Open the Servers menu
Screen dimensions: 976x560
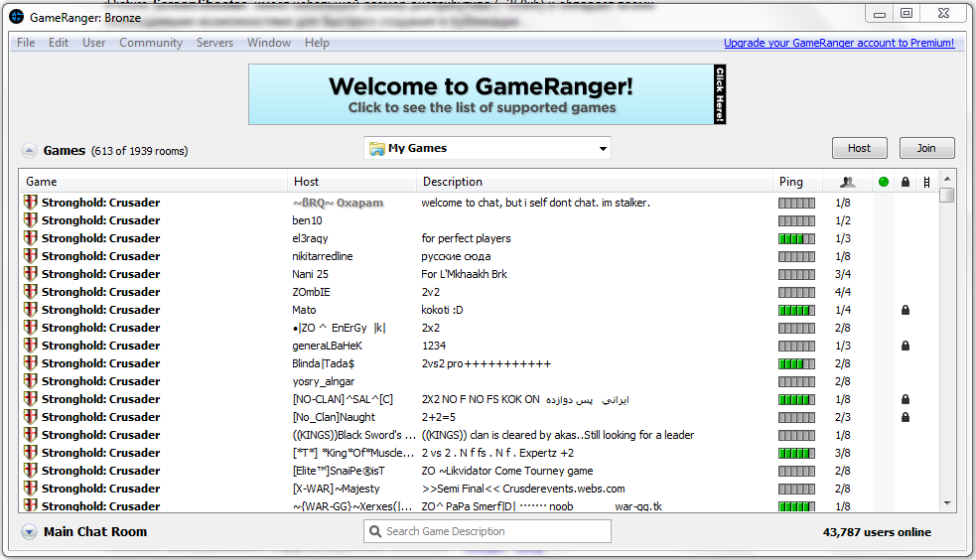[x=214, y=43]
